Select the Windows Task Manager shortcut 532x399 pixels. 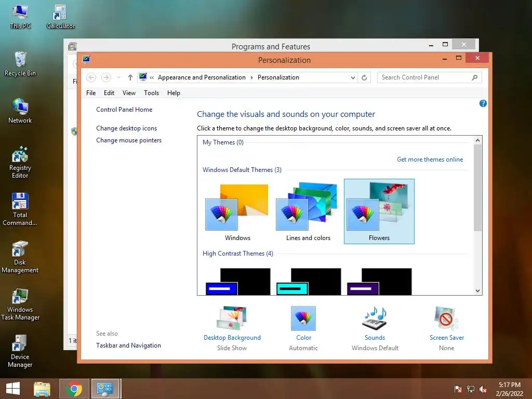pos(20,304)
